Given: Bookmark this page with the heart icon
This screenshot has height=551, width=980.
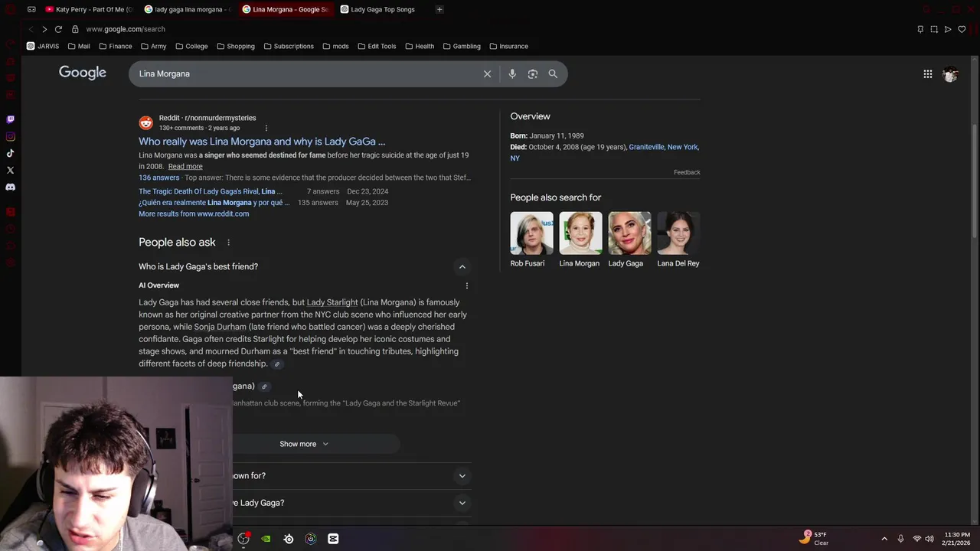Looking at the screenshot, I should (962, 29).
